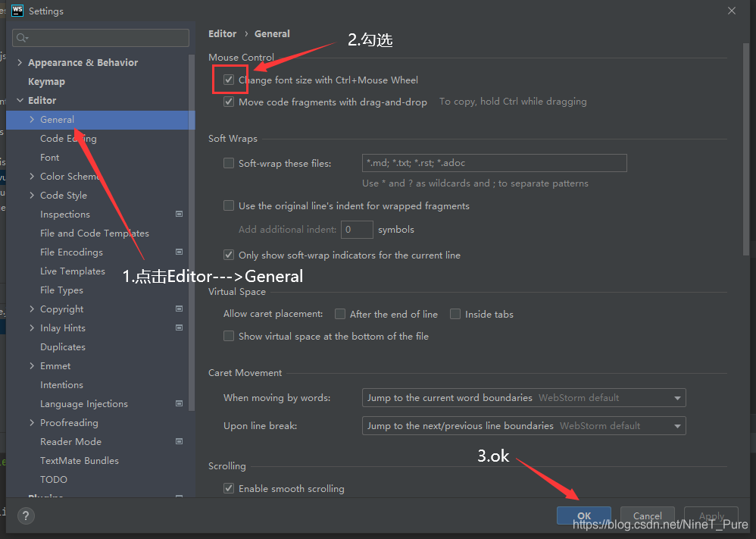This screenshot has height=539, width=756.
Task: Expand Appearance & Behavior section
Action: [x=20, y=62]
